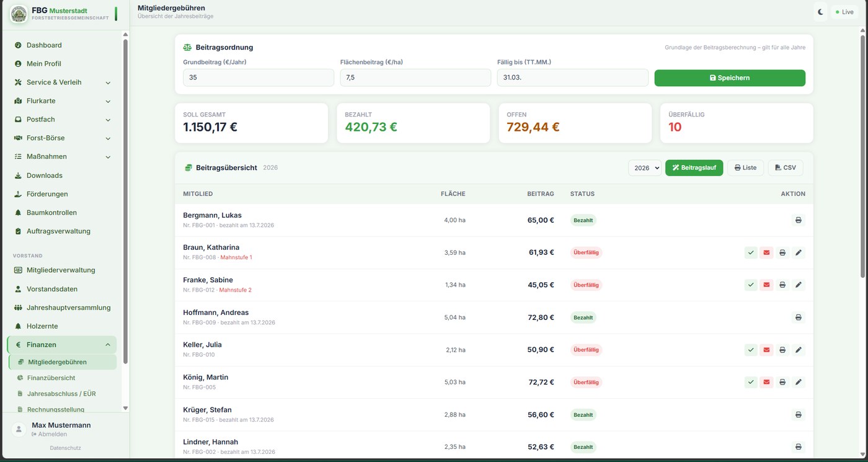Print invoice for König, Martin
The height and width of the screenshot is (462, 868).
pyautogui.click(x=782, y=382)
